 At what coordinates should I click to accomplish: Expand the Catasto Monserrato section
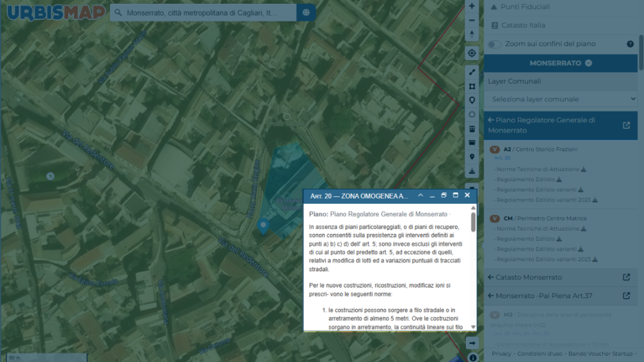pyautogui.click(x=491, y=278)
